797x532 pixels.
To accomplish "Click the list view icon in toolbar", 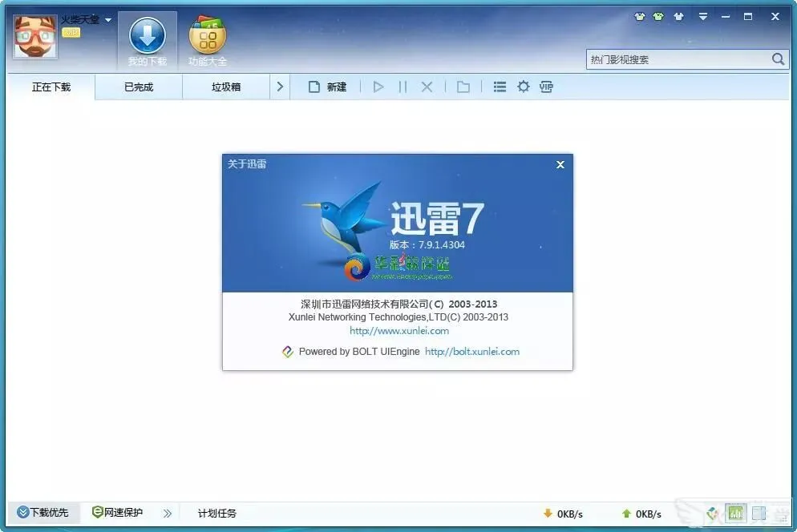I will (500, 87).
